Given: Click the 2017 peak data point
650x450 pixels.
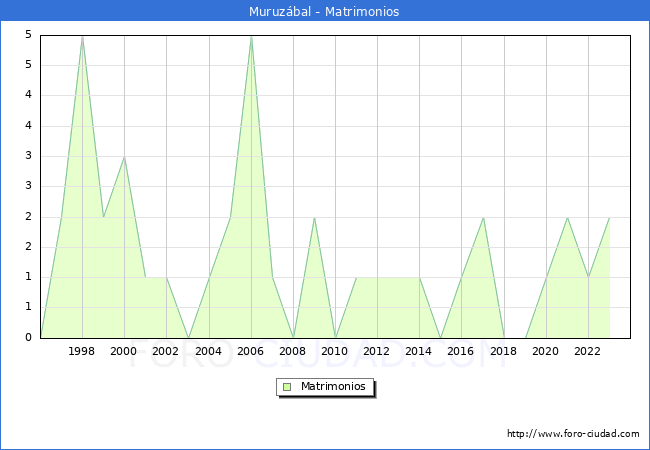Looking at the screenshot, I should click(483, 218).
